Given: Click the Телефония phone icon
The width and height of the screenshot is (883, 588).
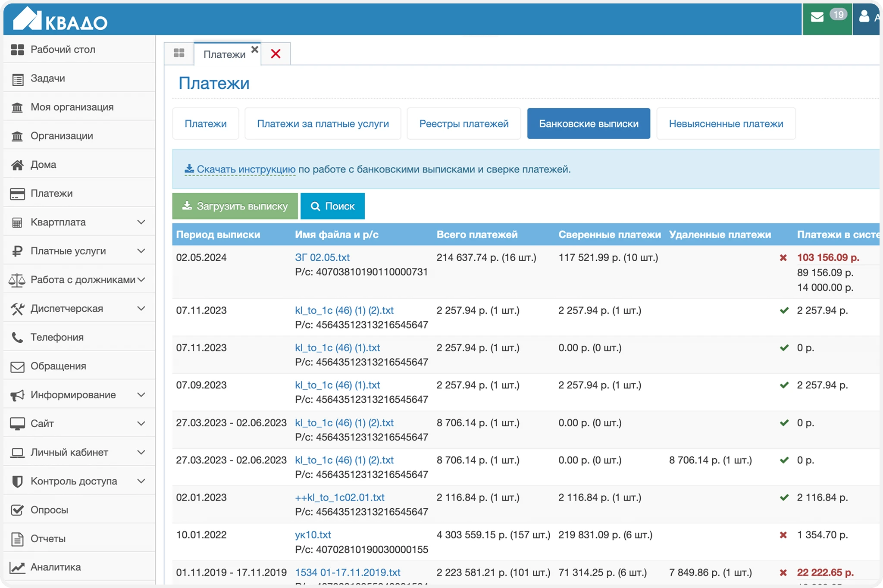Looking at the screenshot, I should coord(17,337).
